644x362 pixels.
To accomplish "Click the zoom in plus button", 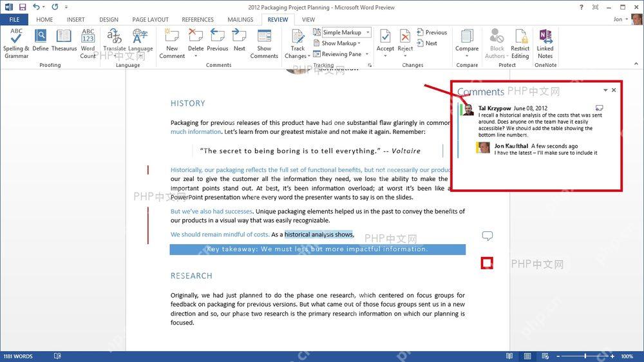I will (x=612, y=356).
